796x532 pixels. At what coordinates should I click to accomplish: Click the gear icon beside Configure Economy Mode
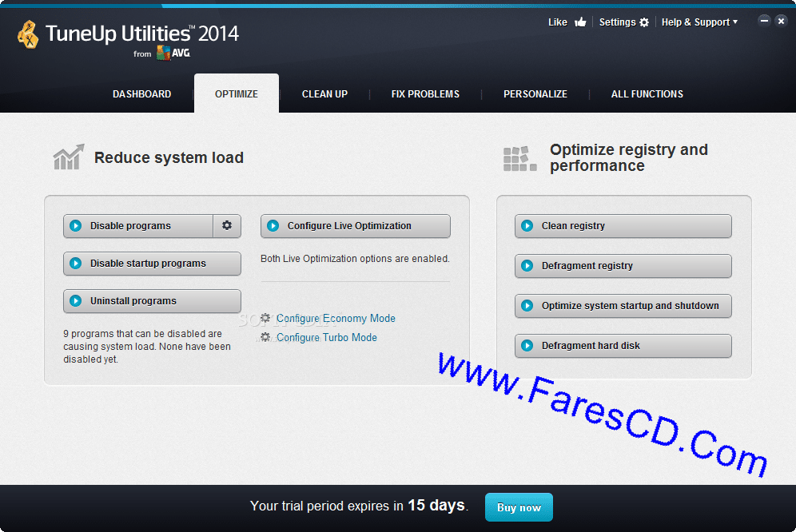tap(265, 318)
